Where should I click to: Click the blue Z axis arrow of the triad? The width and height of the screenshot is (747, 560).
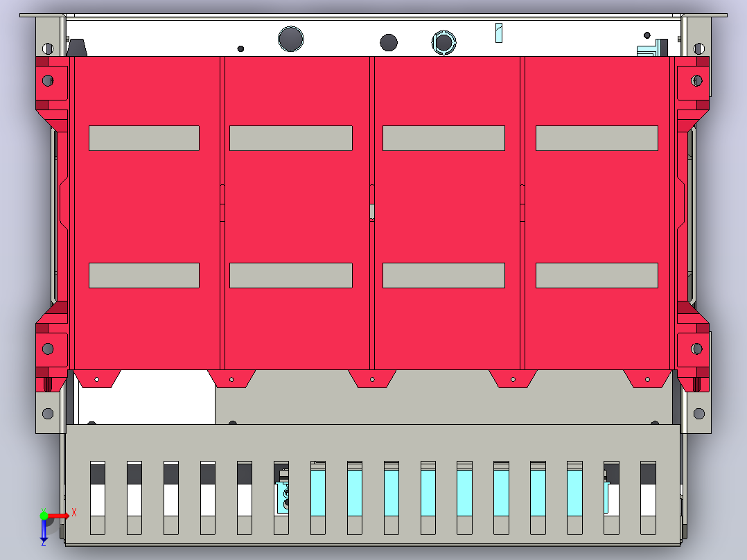coord(44,532)
